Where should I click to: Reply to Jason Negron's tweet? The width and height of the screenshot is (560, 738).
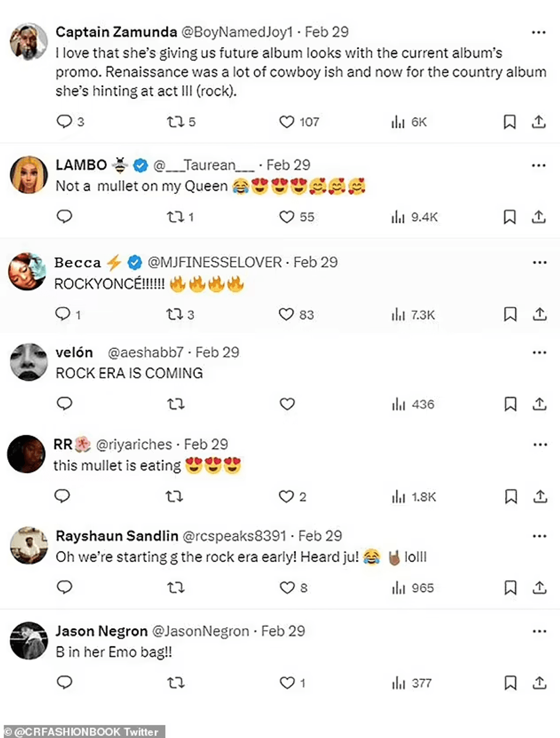pos(65,682)
